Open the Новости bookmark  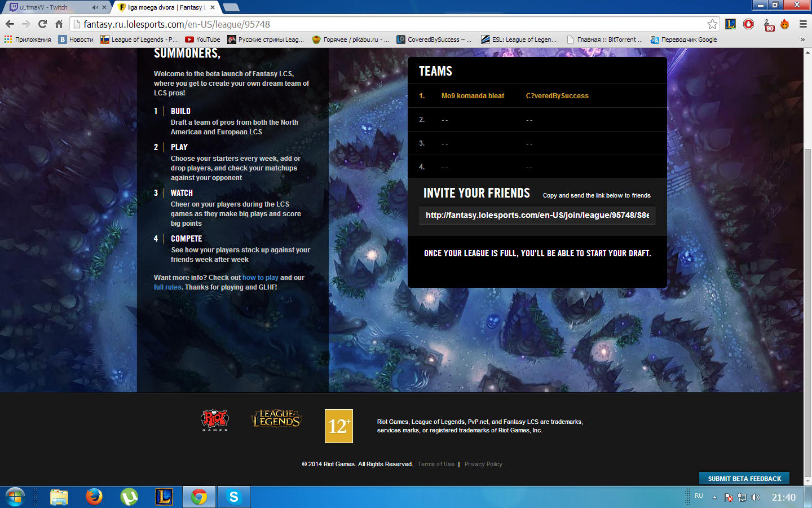(x=76, y=40)
